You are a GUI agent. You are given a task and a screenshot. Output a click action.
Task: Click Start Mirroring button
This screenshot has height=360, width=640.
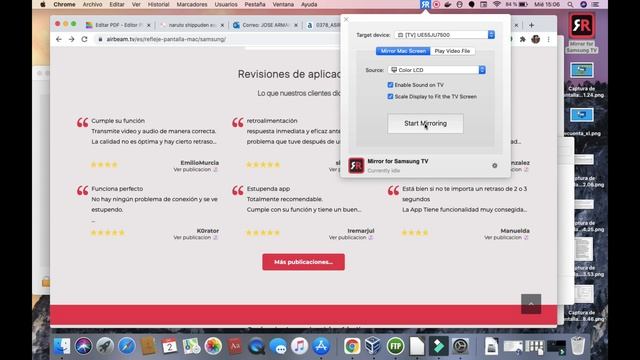pos(425,123)
